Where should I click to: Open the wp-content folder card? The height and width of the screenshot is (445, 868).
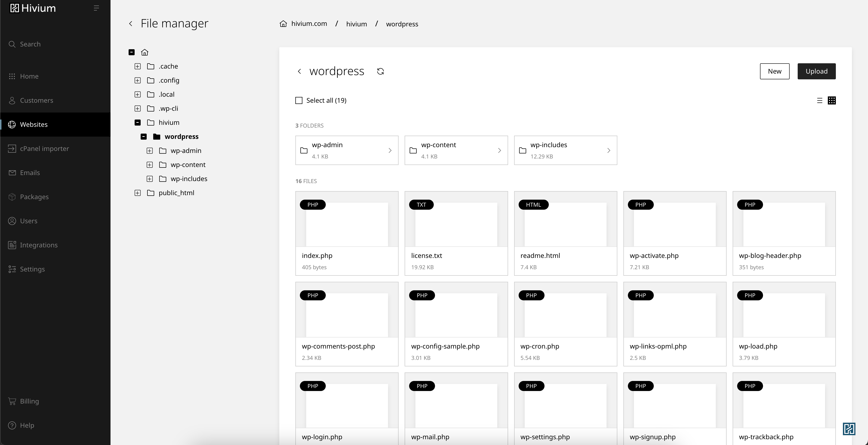click(x=456, y=150)
